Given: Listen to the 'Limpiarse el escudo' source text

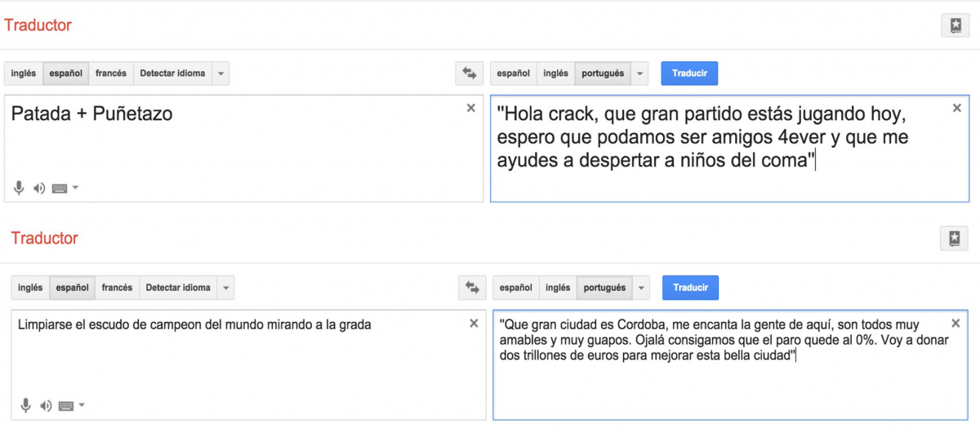Looking at the screenshot, I should coord(46,406).
